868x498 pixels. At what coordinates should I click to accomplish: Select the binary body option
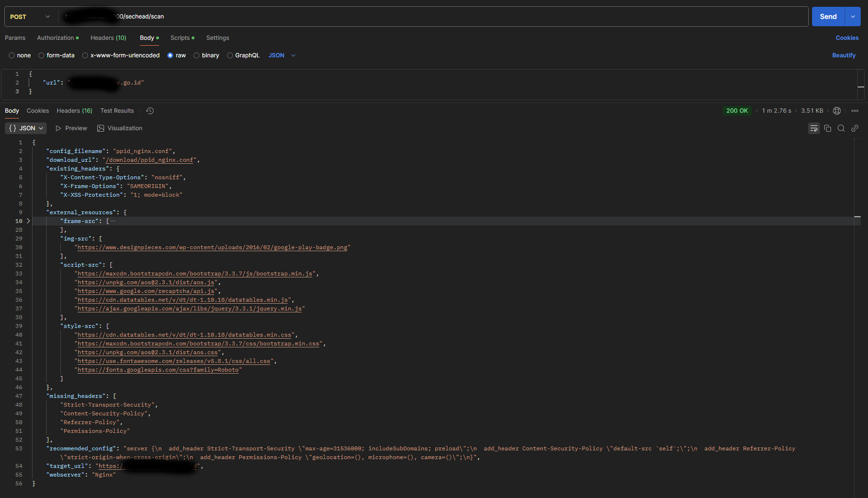[x=206, y=55]
